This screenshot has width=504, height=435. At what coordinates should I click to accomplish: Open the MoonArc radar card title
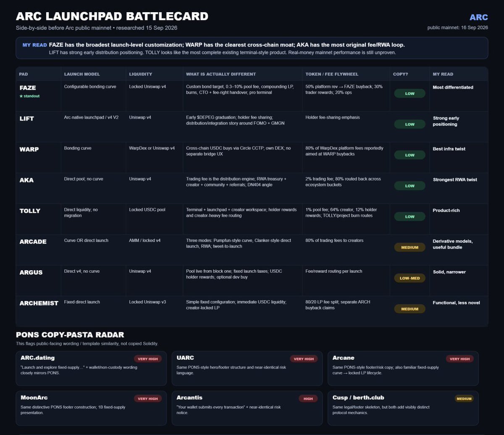[x=34, y=398]
